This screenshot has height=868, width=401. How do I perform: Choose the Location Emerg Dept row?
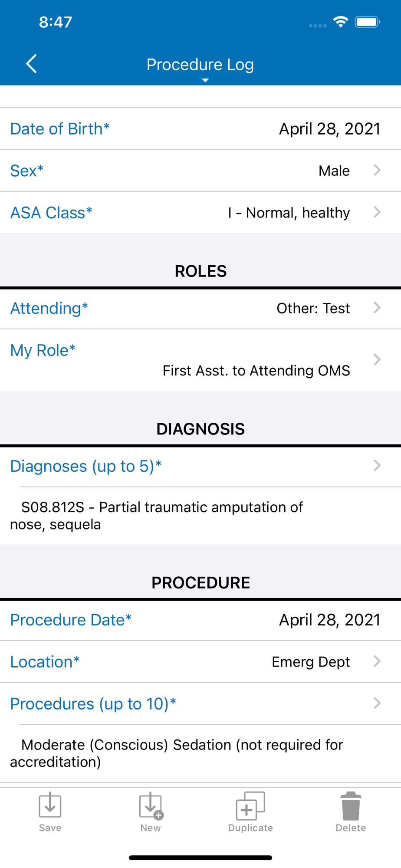200,661
